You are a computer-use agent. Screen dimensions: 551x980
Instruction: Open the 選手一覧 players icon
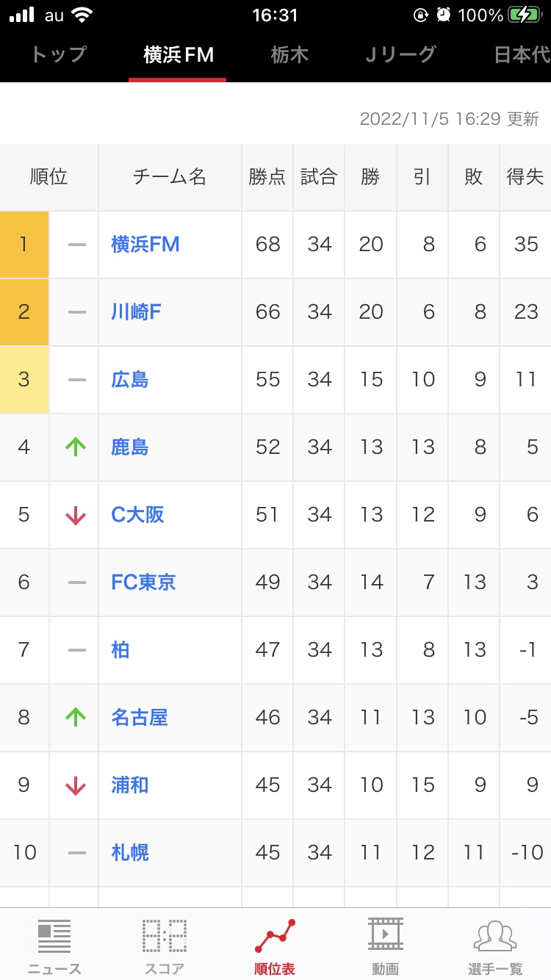pyautogui.click(x=495, y=937)
